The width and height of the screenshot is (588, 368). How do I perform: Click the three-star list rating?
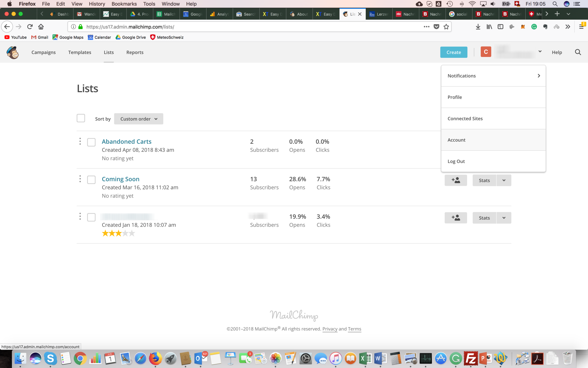118,233
